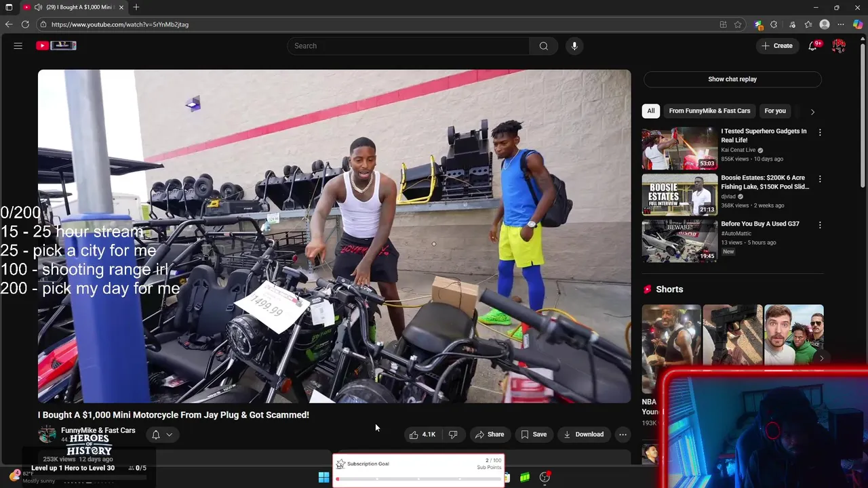Open Superhero Gadgets video thumbnail 53:03
The height and width of the screenshot is (488, 868).
coord(679,148)
